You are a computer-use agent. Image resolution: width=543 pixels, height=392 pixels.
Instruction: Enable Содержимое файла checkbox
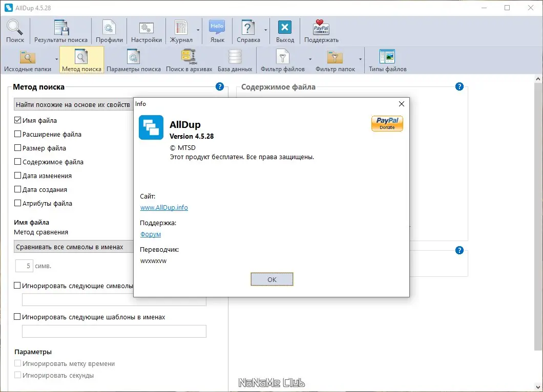17,162
